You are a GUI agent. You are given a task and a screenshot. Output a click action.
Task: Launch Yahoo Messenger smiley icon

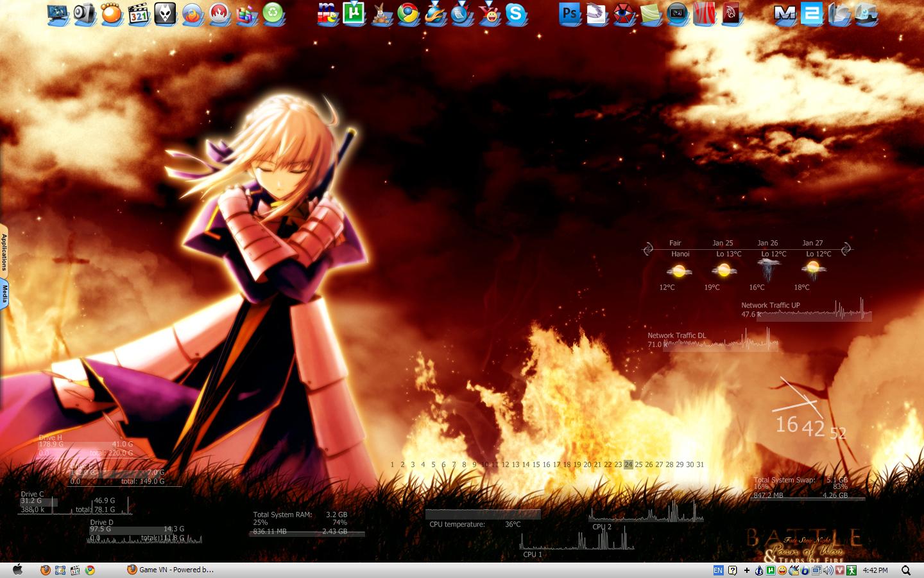pyautogui.click(x=489, y=13)
